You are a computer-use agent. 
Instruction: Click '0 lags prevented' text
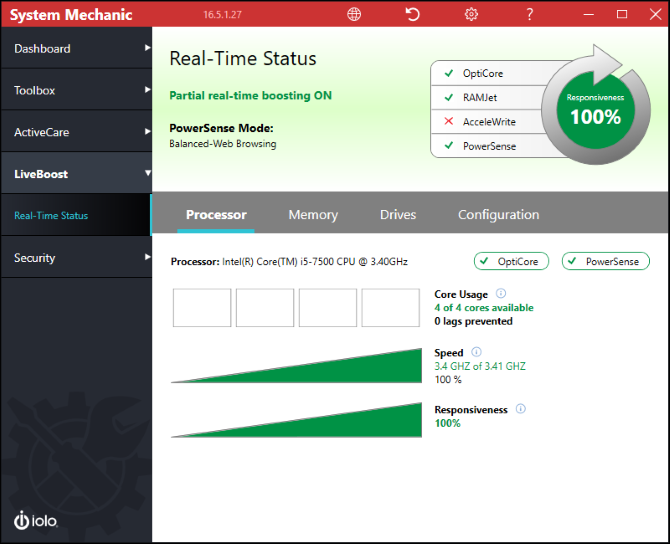click(473, 321)
